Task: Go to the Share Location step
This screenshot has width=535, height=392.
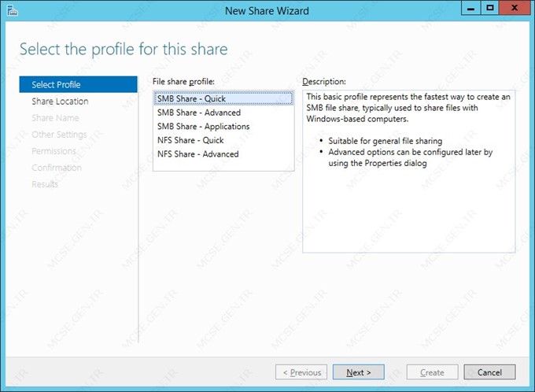Action: [x=60, y=102]
